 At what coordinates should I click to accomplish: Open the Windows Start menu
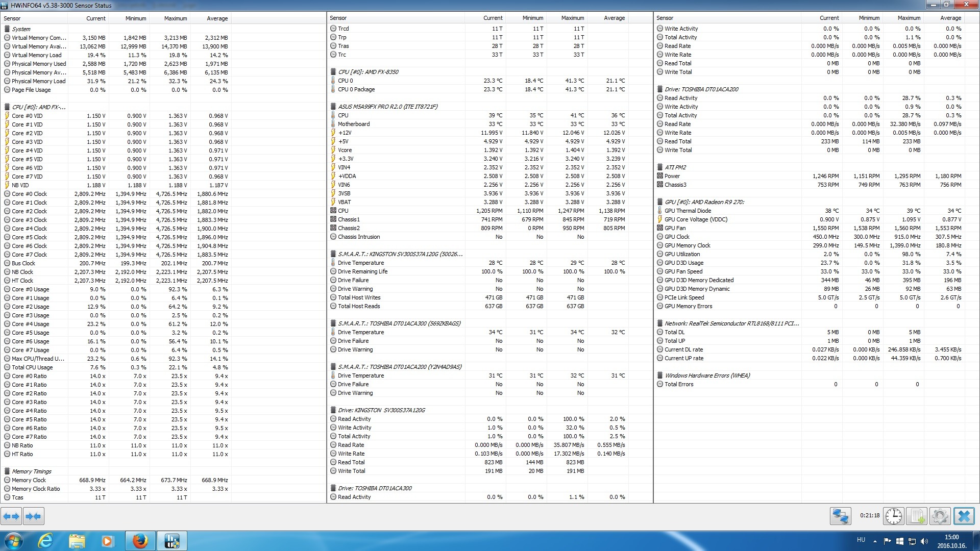pos(13,541)
